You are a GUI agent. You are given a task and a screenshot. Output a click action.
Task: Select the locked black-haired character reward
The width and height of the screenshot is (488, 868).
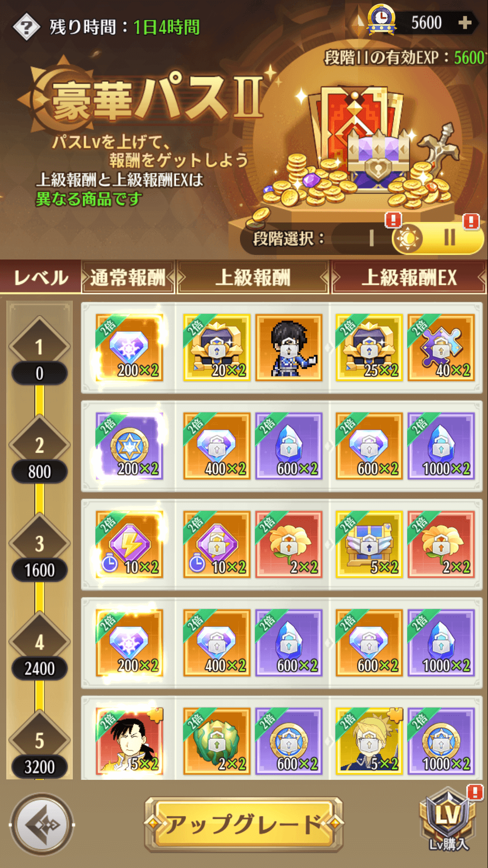(x=289, y=347)
